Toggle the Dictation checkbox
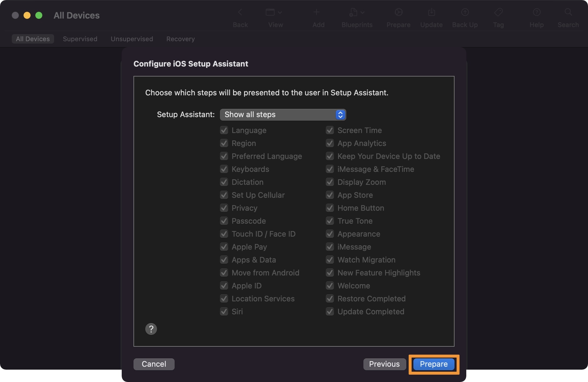The image size is (588, 382). (224, 182)
